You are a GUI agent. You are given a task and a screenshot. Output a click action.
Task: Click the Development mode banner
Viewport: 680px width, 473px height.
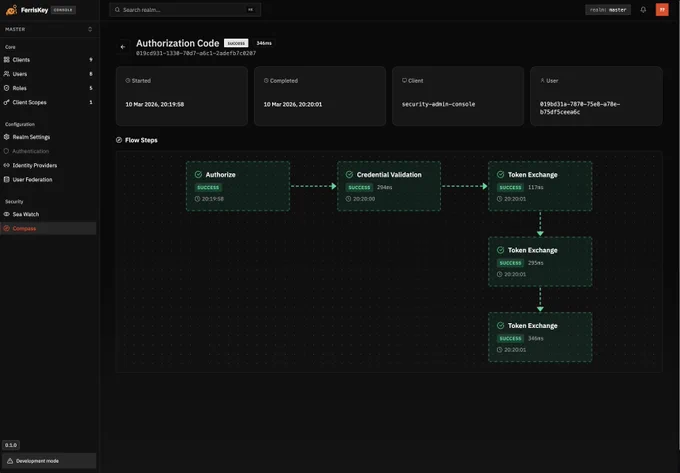49,461
